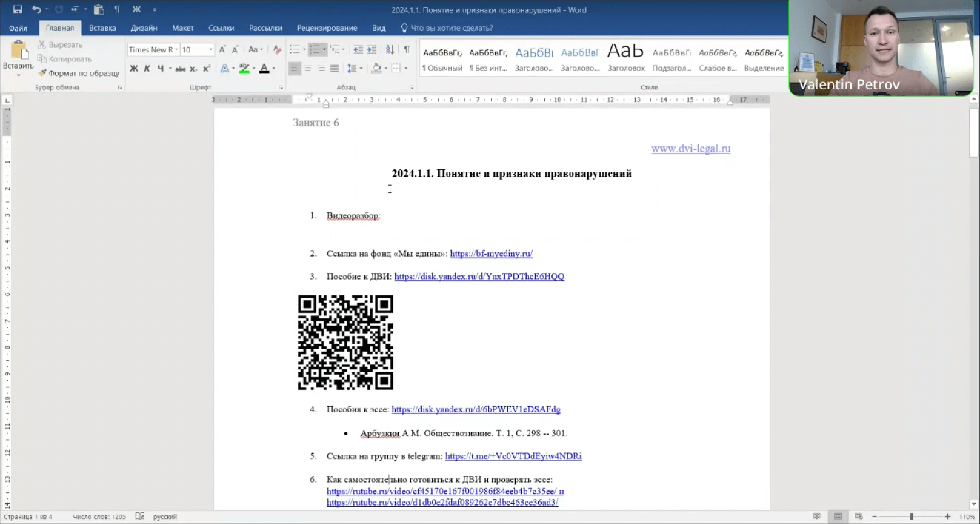Switch to the Вставка tab
The width and height of the screenshot is (980, 524).
coord(103,28)
